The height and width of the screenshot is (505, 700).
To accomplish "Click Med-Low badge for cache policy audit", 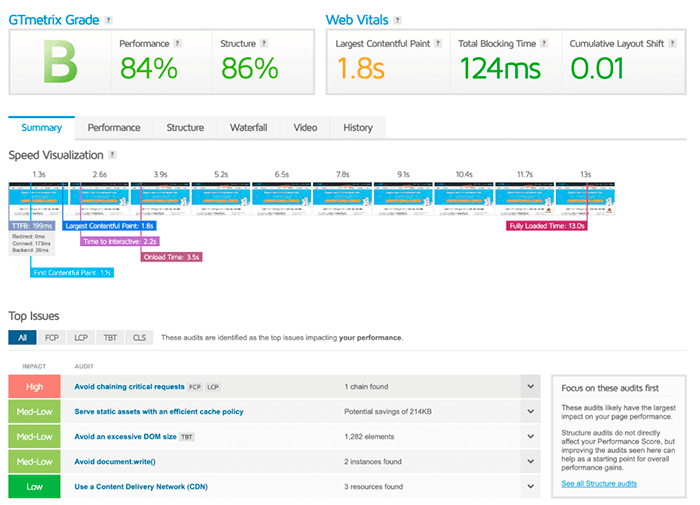I will click(x=34, y=412).
